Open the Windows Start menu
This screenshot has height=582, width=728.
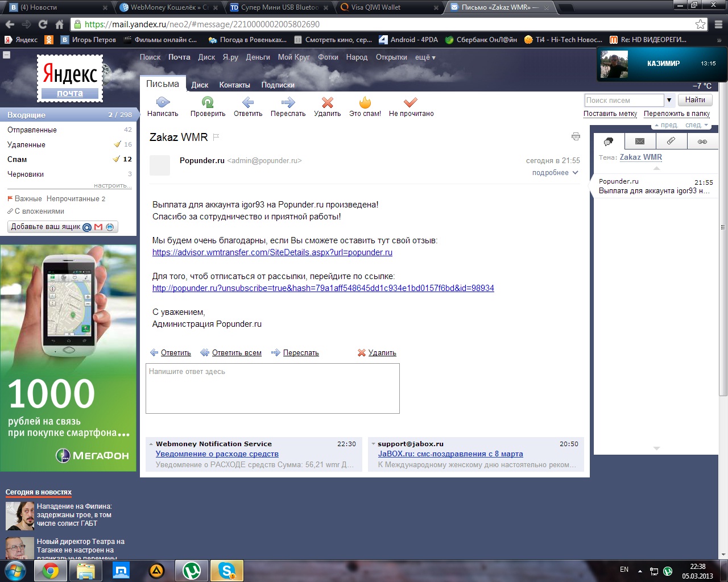coord(15,571)
